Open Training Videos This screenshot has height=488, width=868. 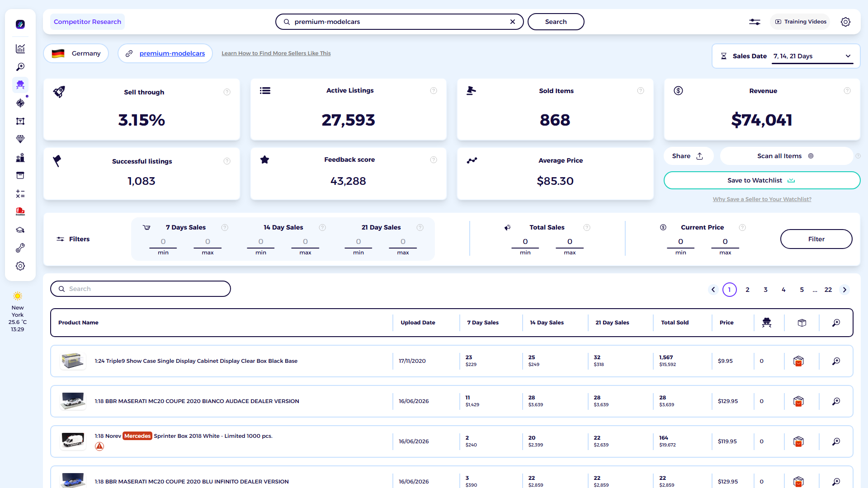tap(800, 22)
